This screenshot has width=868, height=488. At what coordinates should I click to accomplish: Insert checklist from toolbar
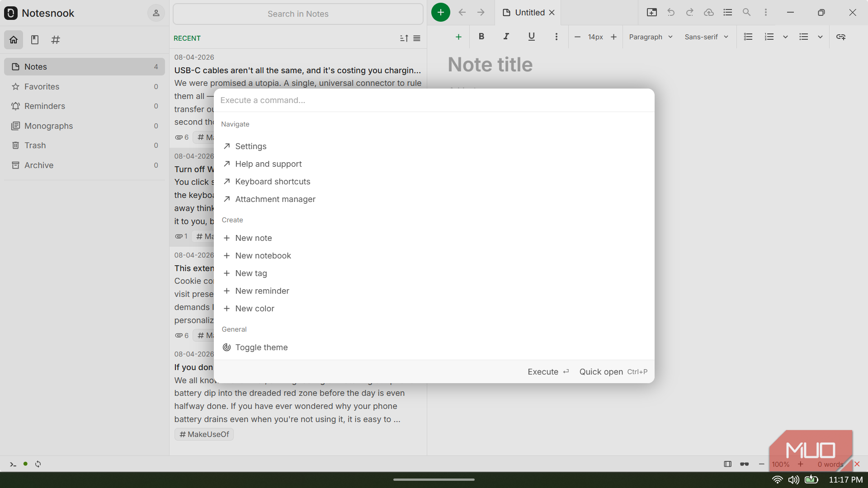click(x=748, y=37)
